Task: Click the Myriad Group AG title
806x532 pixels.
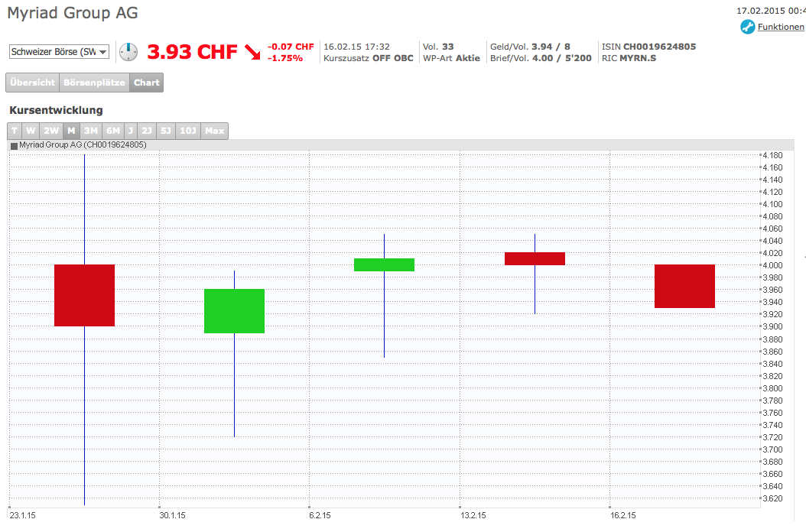Action: pos(73,12)
